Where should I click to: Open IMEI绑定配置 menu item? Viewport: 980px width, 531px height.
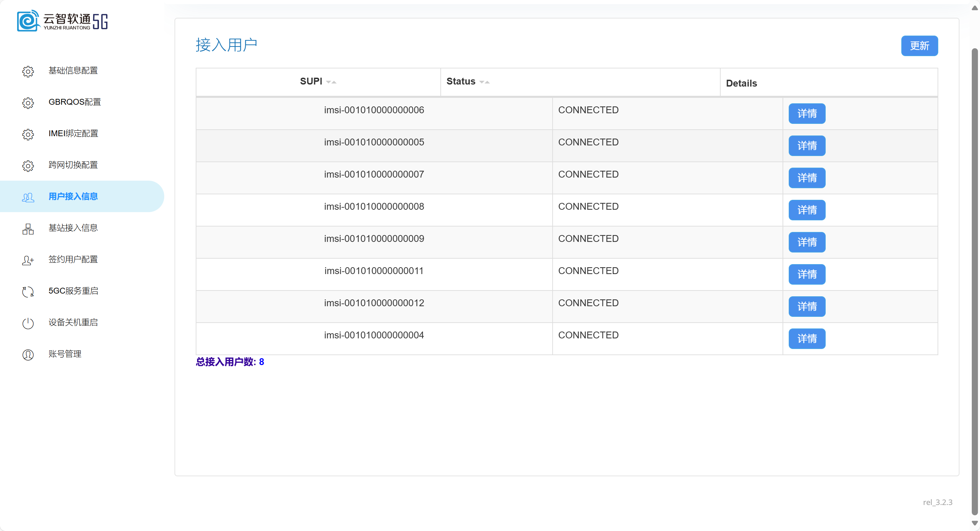coord(82,133)
